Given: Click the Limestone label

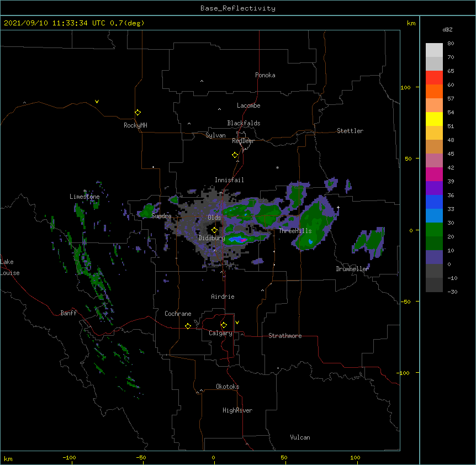Looking at the screenshot, I should 84,197.
